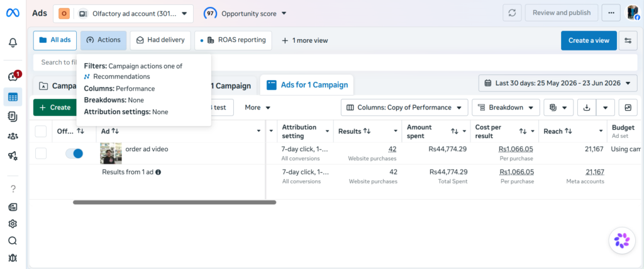Image resolution: width=644 pixels, height=269 pixels.
Task: Open the news feed icon in sidebar
Action: coord(13,207)
